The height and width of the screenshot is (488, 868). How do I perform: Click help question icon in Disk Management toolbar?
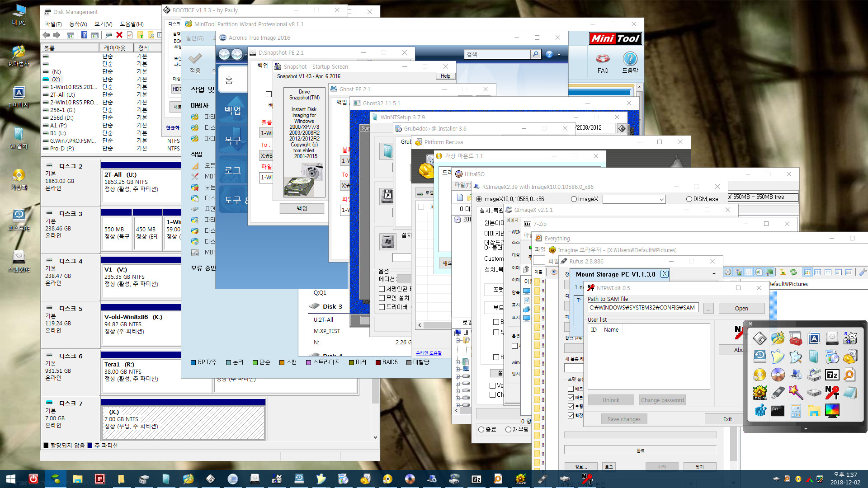(84, 35)
